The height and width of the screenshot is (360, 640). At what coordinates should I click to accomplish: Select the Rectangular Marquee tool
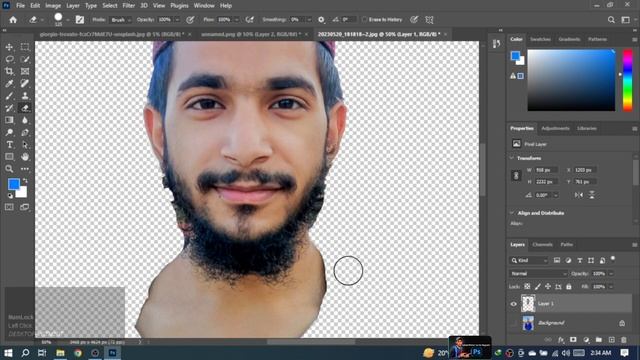(25, 47)
